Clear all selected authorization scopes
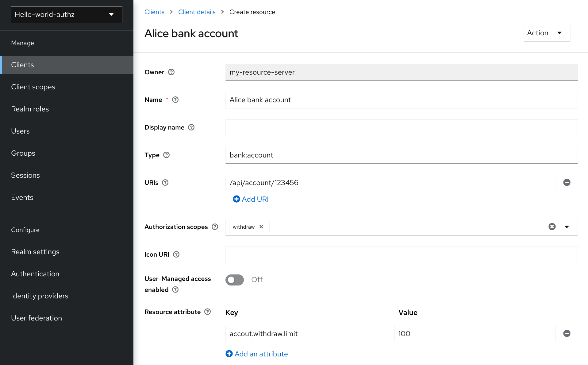Viewport: 588px width, 365px height. tap(552, 227)
